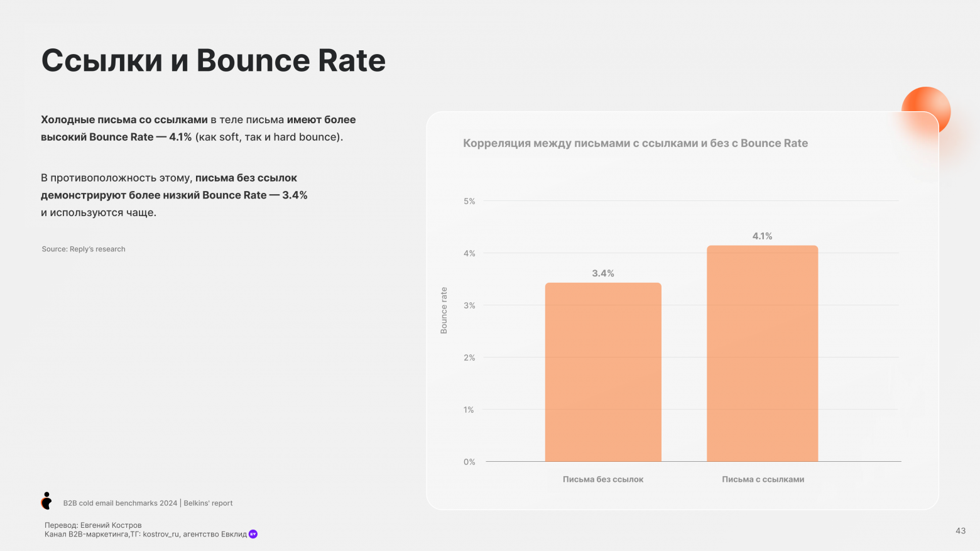Click the kostrov_ru Telegram channel line

(146, 534)
